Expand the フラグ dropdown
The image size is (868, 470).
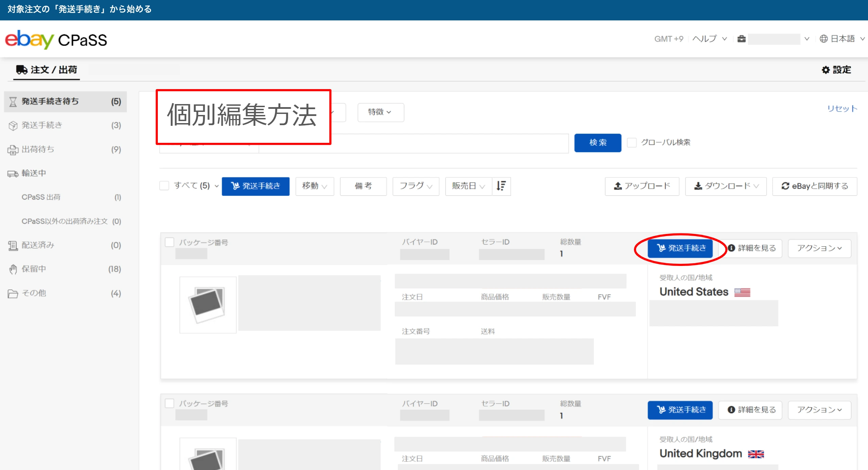(x=416, y=186)
